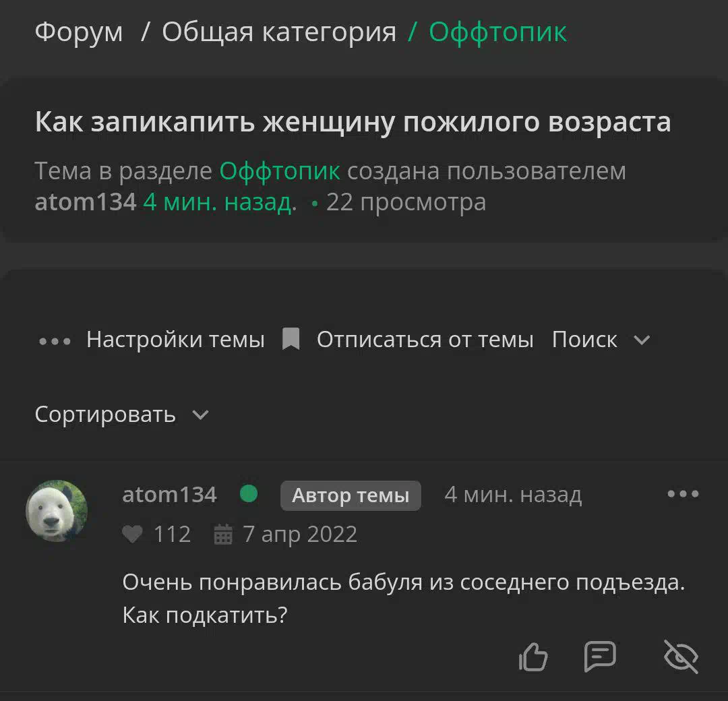This screenshot has height=701, width=728.
Task: Toggle Отписаться от темы subscription
Action: [x=425, y=339]
